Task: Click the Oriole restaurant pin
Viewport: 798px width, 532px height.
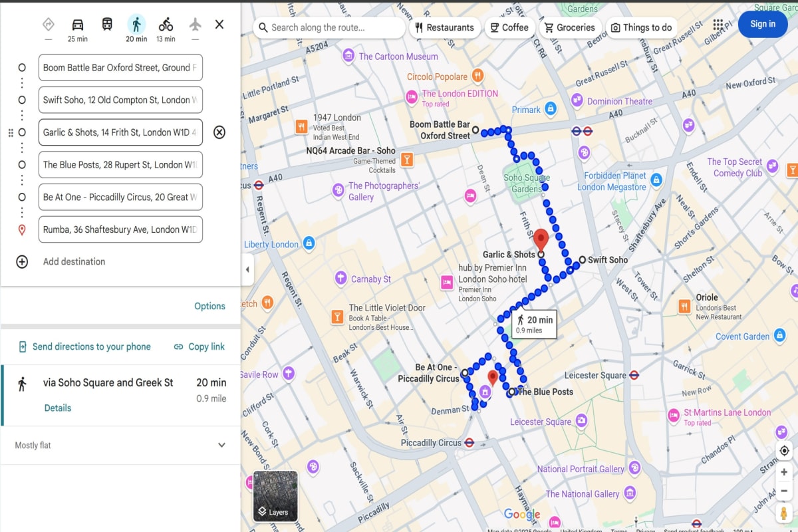Action: 684,306
